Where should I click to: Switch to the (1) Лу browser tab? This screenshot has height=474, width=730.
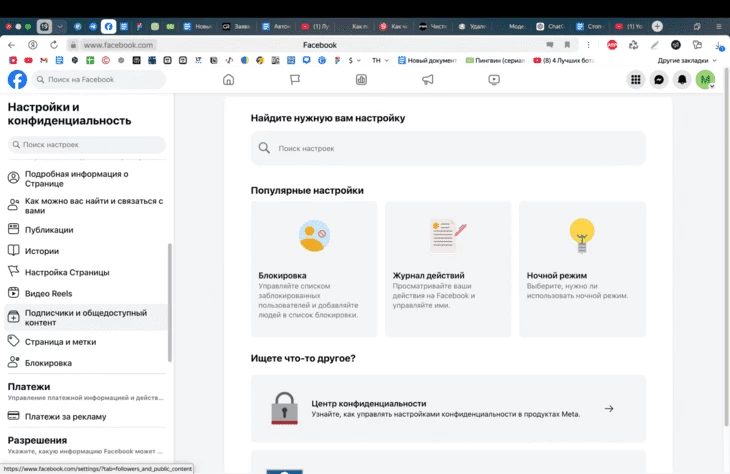pos(316,27)
